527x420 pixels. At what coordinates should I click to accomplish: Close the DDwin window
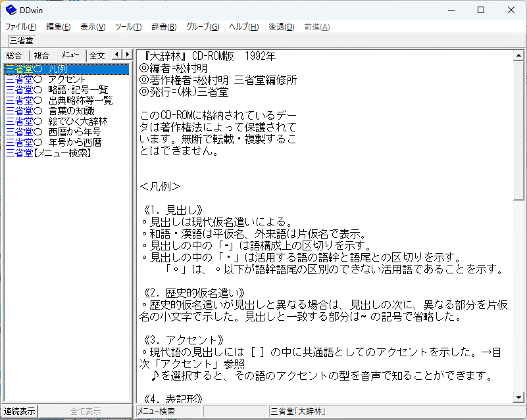click(x=511, y=10)
